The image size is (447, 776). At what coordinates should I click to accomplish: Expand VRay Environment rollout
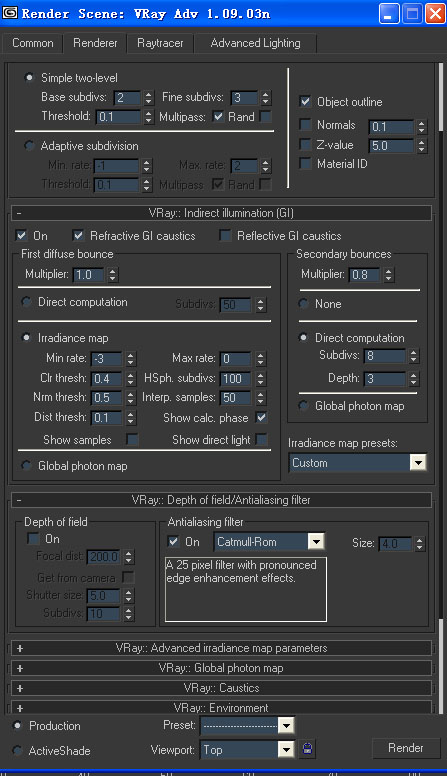click(221, 707)
